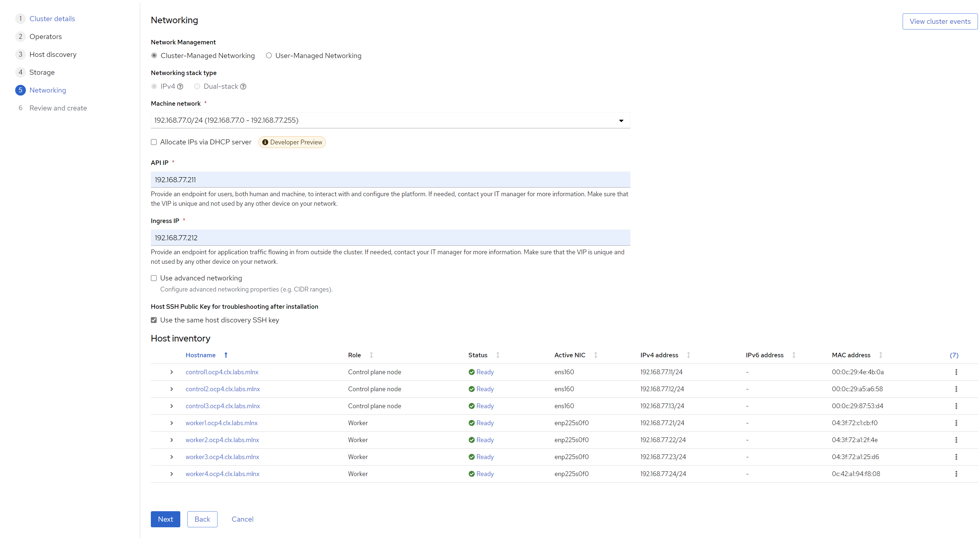
Task: Sort host inventory by MAC address
Action: 880,355
